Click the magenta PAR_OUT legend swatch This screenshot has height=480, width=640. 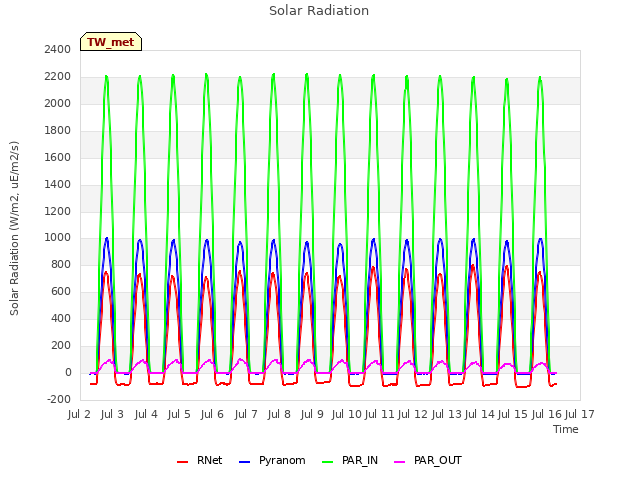tap(400, 462)
